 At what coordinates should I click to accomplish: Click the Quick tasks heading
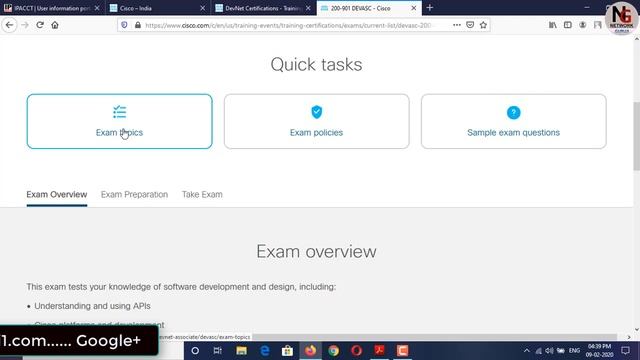tap(316, 64)
